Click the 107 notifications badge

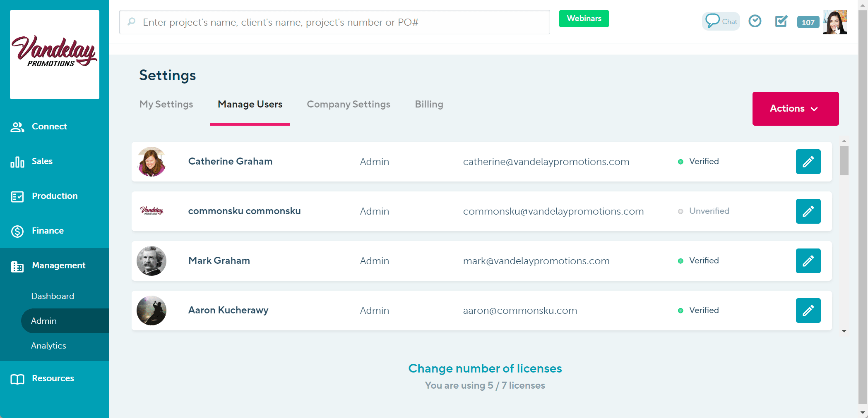(x=808, y=22)
